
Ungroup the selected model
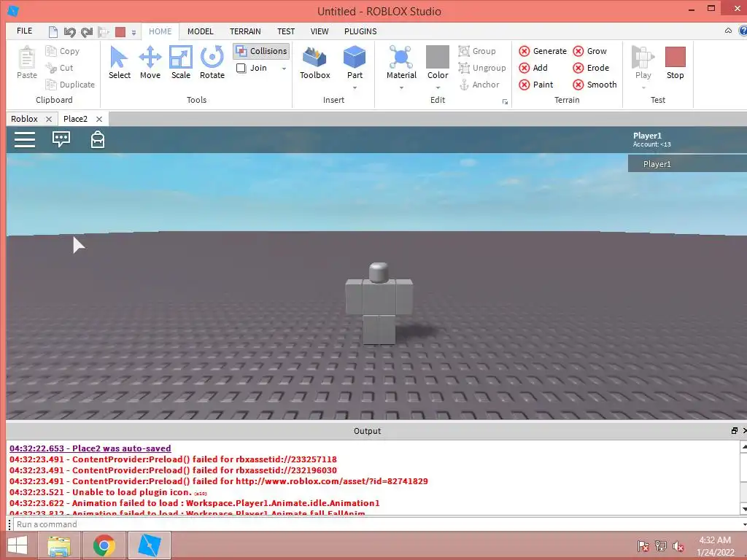482,68
